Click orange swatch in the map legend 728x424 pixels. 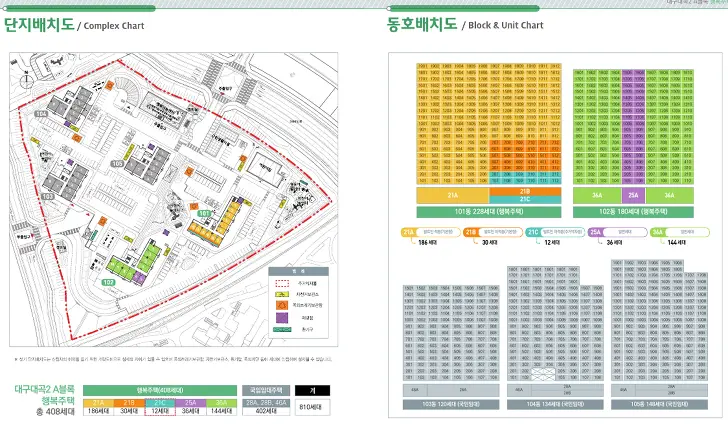click(x=282, y=305)
